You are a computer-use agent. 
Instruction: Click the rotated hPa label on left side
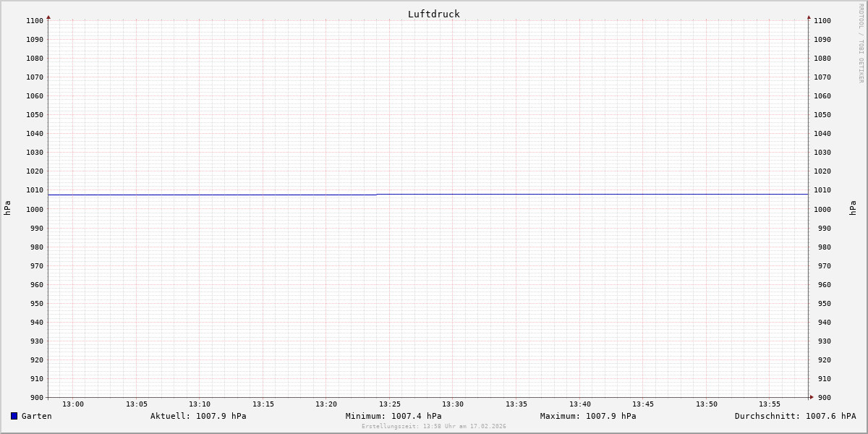tap(7, 208)
